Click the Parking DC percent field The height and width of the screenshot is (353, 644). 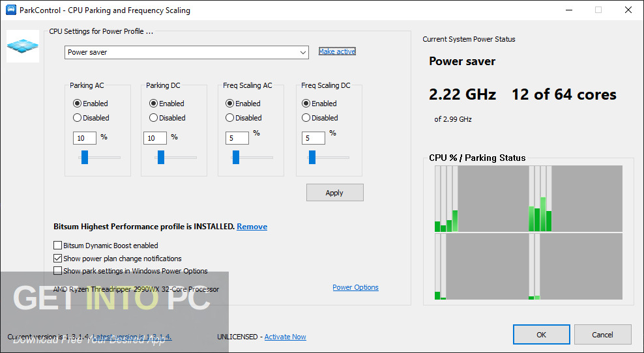click(x=155, y=138)
